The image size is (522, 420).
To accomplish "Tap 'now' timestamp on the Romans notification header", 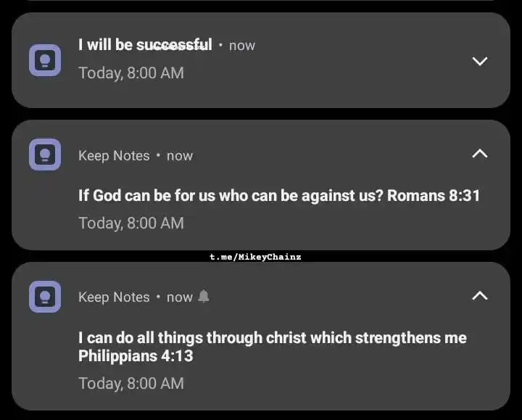I will click(x=180, y=156).
